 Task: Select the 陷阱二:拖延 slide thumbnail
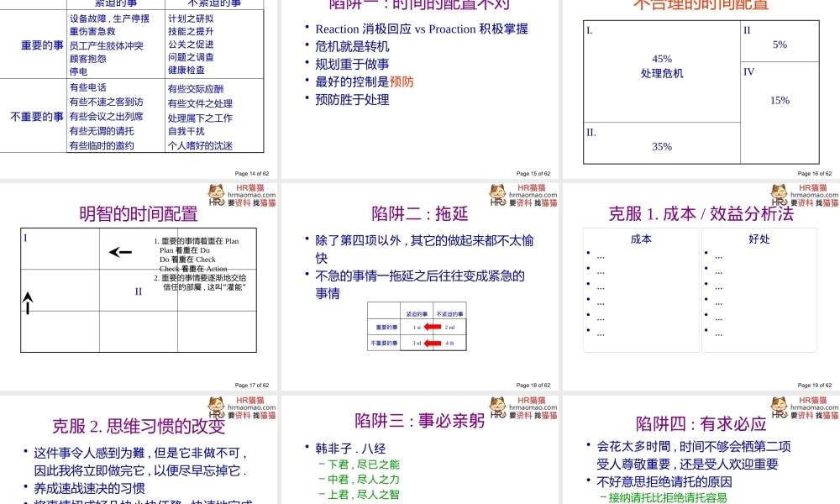419,287
